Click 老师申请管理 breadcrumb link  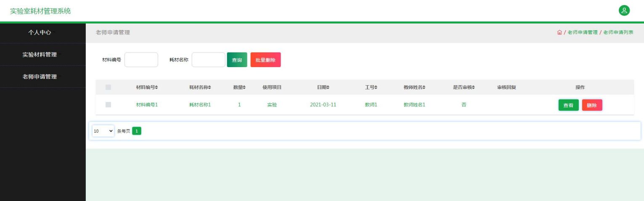[583, 33]
